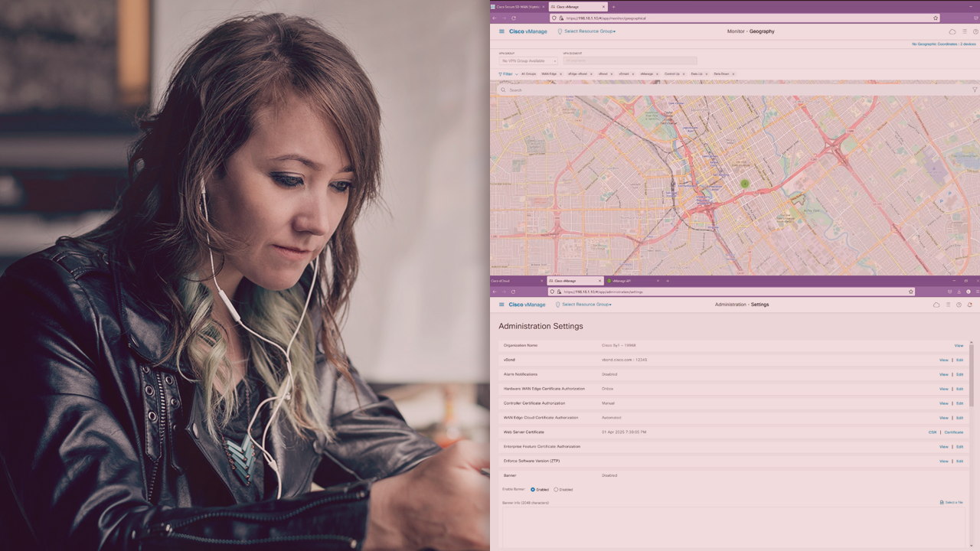Select the Disabled banner radio button

[x=556, y=490]
